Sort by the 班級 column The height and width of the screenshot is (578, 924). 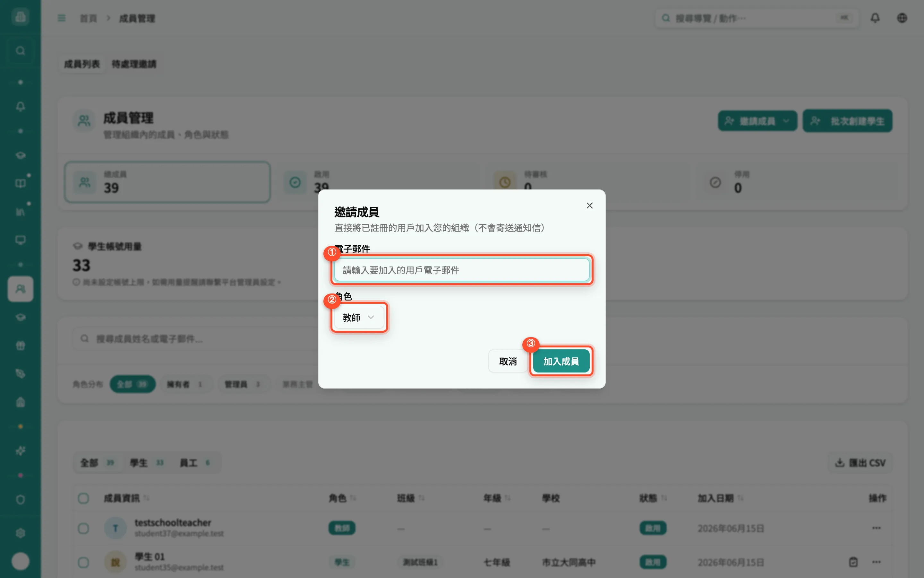[x=410, y=498]
